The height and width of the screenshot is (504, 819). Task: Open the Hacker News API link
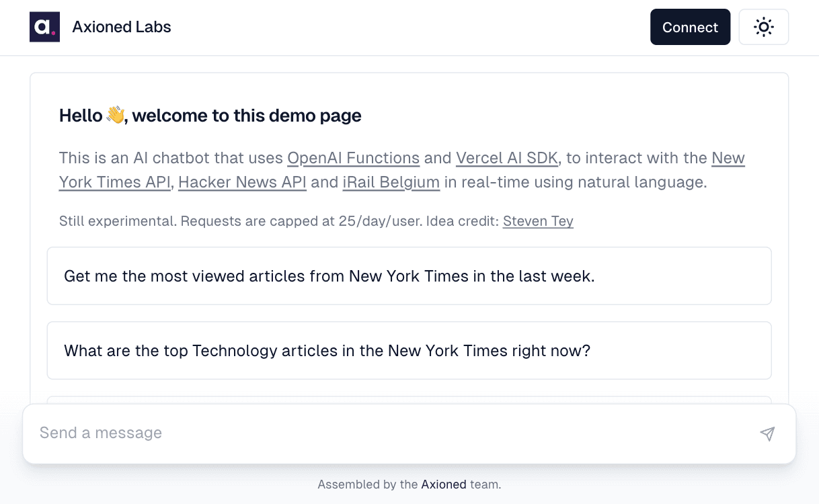pyautogui.click(x=242, y=182)
